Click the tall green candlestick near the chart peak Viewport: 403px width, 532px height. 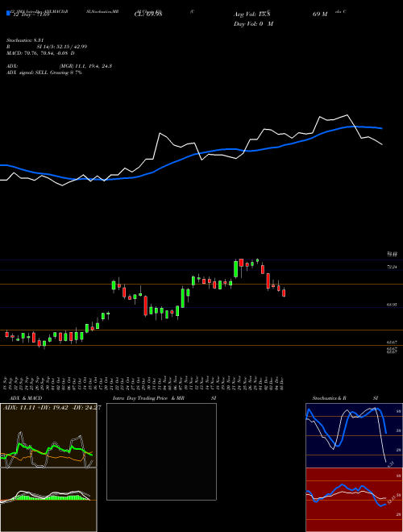coord(236,269)
